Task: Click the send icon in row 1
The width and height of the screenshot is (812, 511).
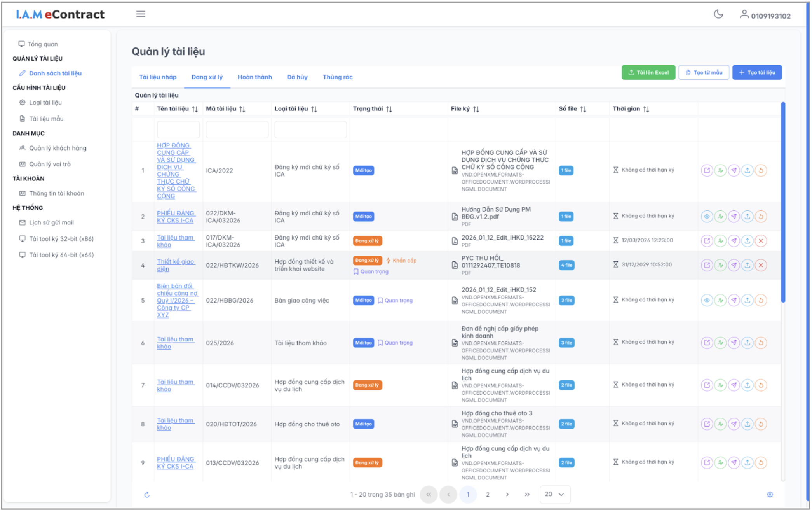Action: pos(734,170)
